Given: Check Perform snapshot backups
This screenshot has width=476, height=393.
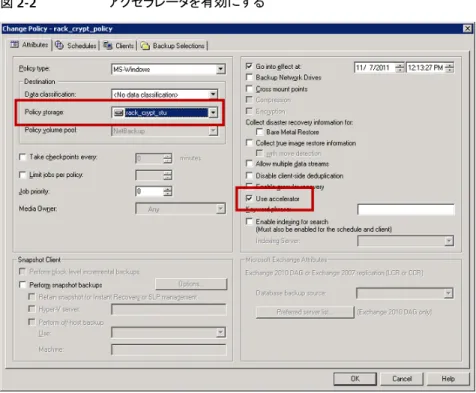Looking at the screenshot, I should pos(22,285).
